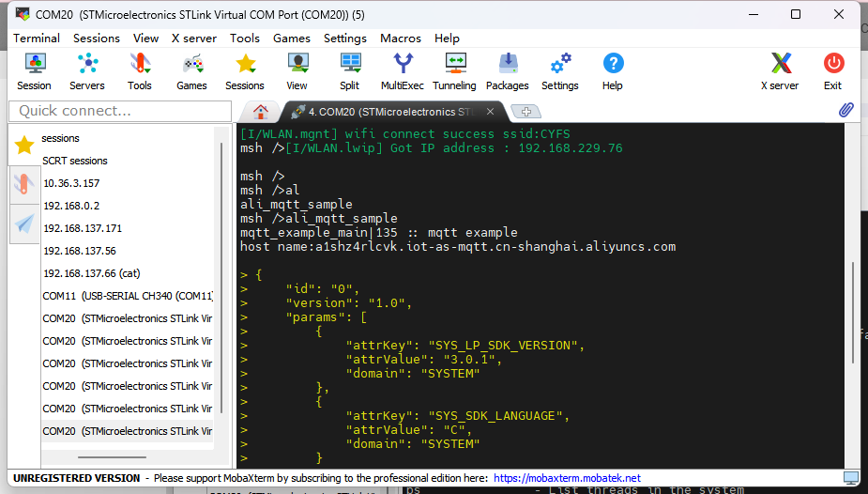Close the COM20 terminal tab
The height and width of the screenshot is (494, 868).
(x=490, y=112)
